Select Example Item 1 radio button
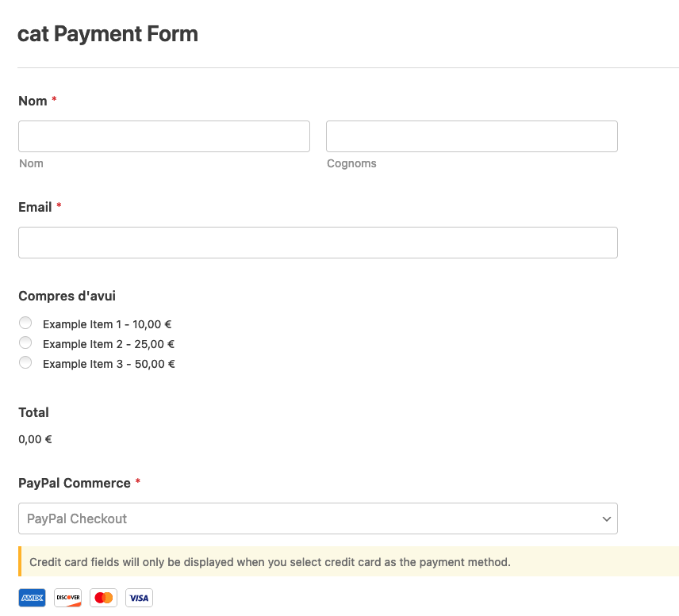This screenshot has width=679, height=616. (x=25, y=323)
